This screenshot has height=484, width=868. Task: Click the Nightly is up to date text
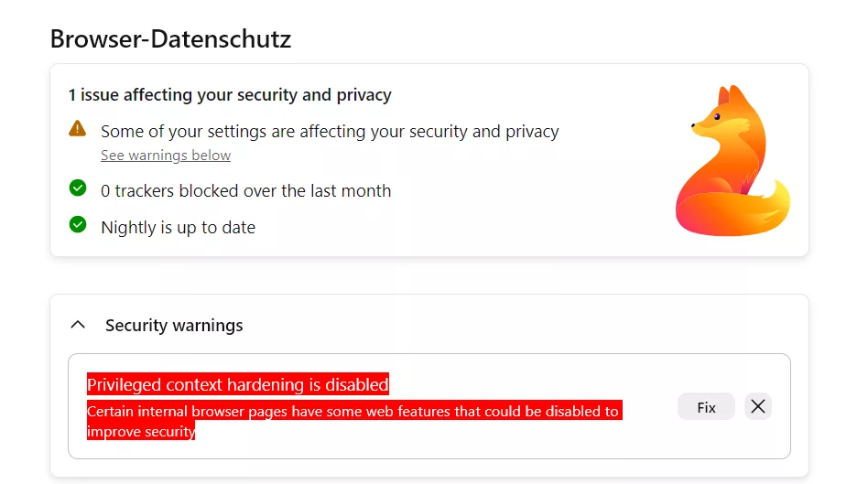pyautogui.click(x=178, y=228)
